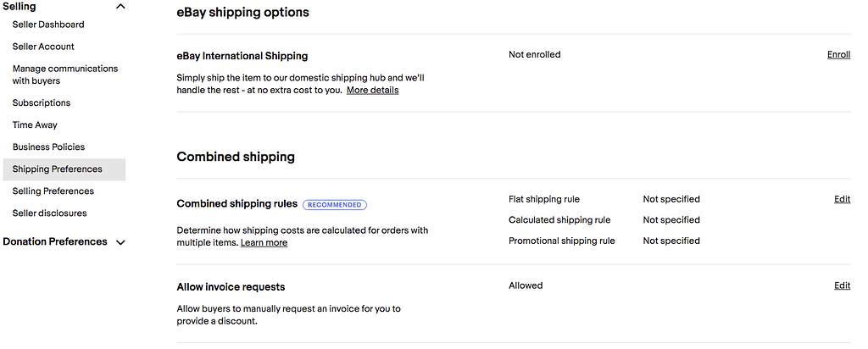This screenshot has width=868, height=349.
Task: Click Learn more about combined shipping
Action: (x=264, y=243)
